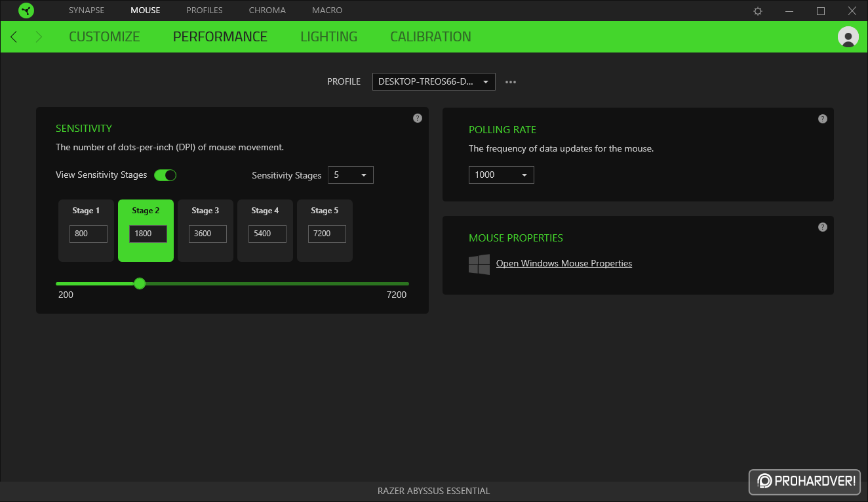Edit the Stage 1 DPI field 800

pos(89,234)
